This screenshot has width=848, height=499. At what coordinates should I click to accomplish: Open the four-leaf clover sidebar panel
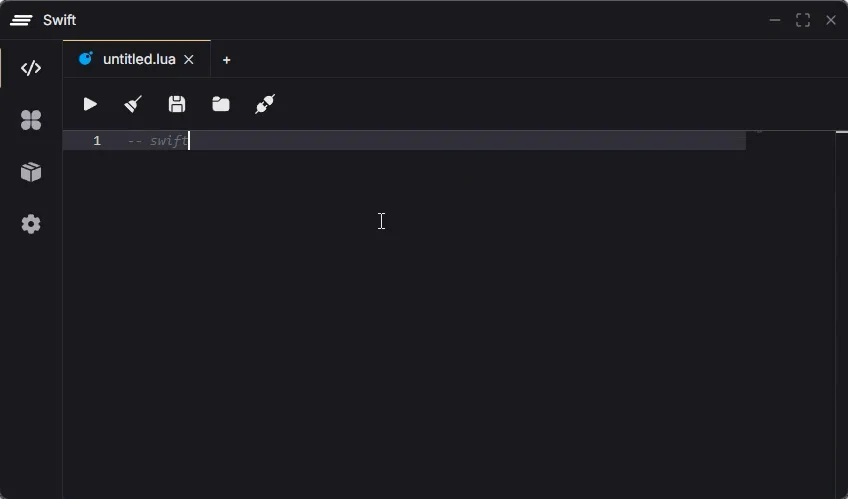31,120
